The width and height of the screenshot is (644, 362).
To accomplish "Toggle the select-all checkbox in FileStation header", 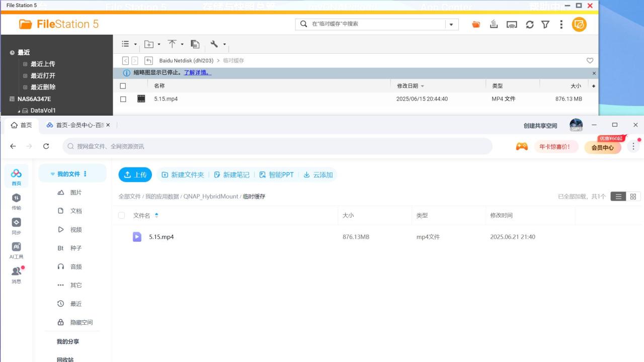I will tap(123, 86).
